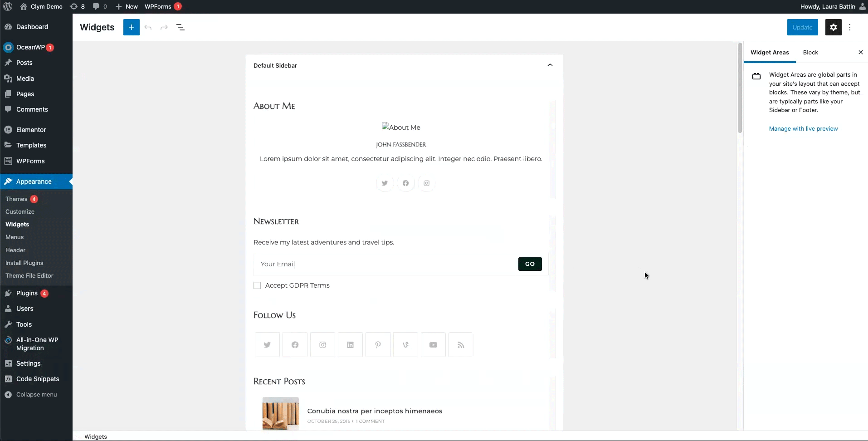This screenshot has width=868, height=441.
Task: Click the Twitter icon under About Me
Action: tap(385, 183)
